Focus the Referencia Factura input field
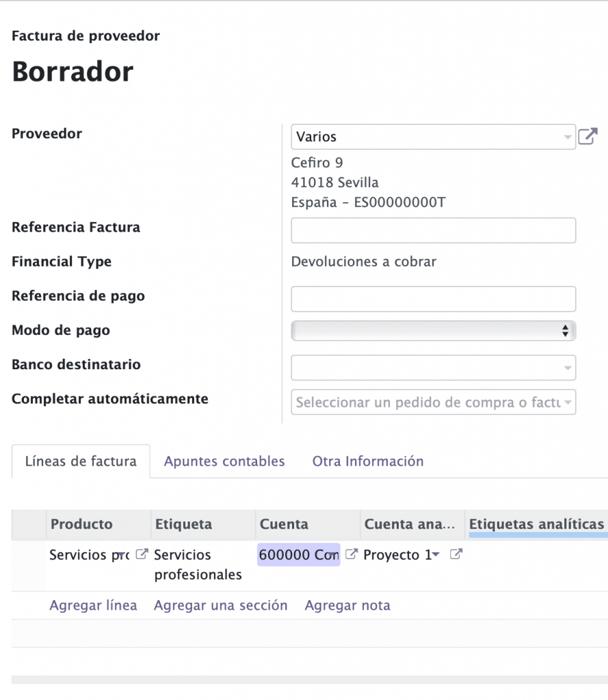The height and width of the screenshot is (700, 608). point(434,230)
